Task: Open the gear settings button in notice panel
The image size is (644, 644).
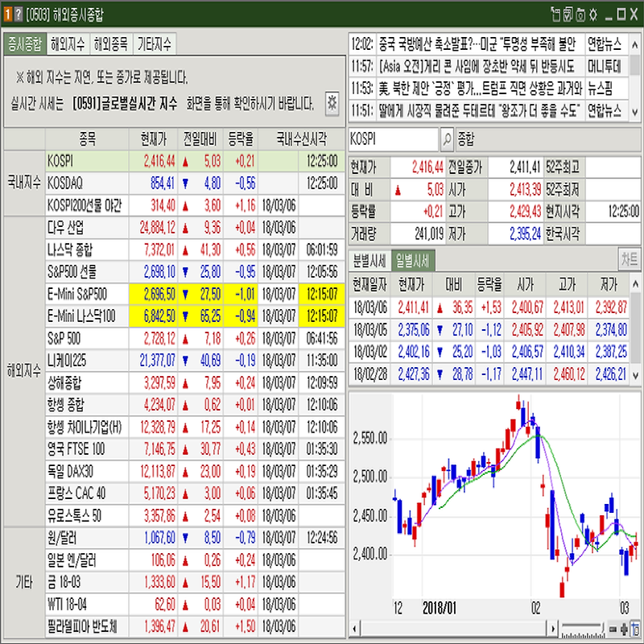Action: pos(332,104)
